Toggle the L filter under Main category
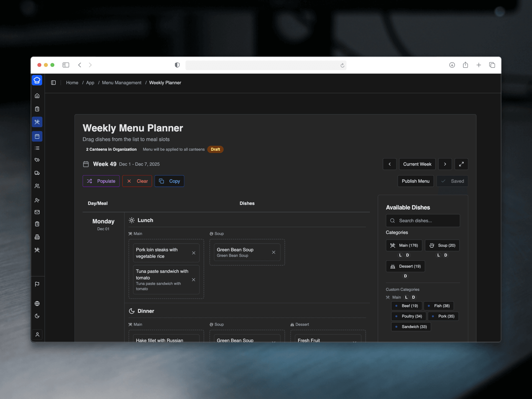This screenshot has width=532, height=399. (x=400, y=255)
